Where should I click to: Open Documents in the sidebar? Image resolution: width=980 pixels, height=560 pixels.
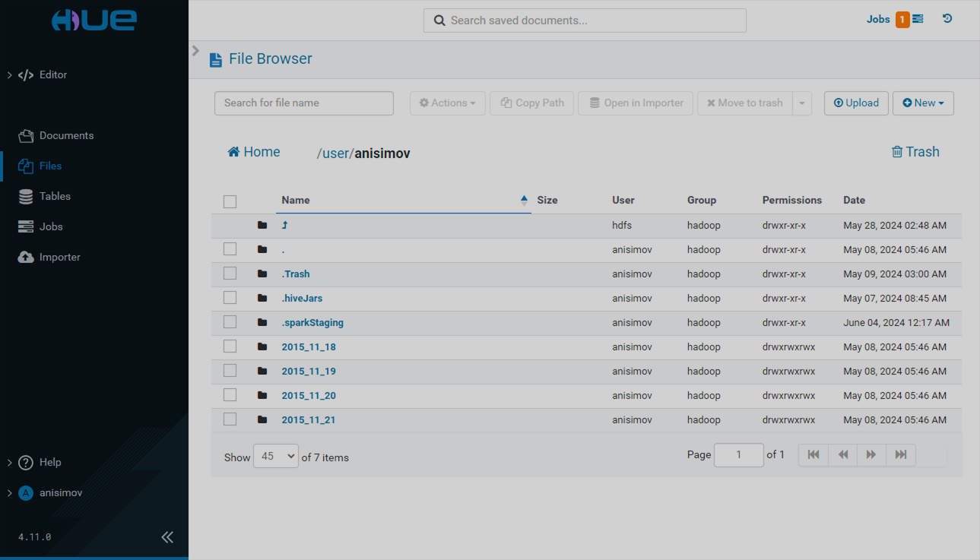pos(56,135)
